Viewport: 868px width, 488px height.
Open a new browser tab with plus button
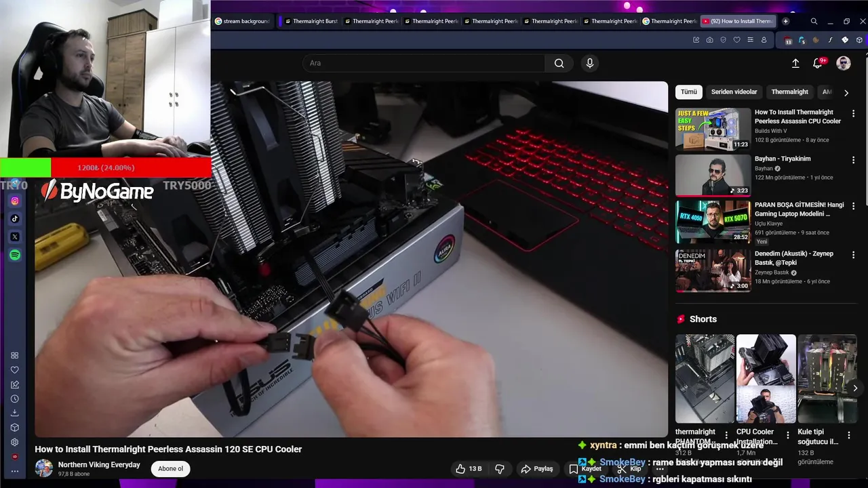point(785,21)
